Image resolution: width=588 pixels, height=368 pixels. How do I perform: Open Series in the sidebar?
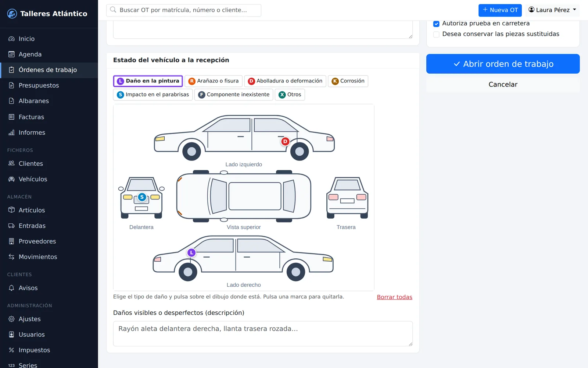point(49,365)
